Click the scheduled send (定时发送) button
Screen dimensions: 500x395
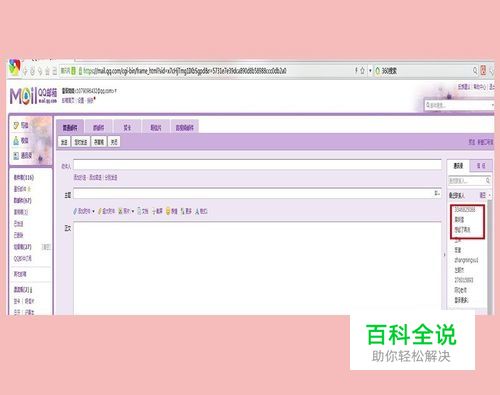coord(80,142)
